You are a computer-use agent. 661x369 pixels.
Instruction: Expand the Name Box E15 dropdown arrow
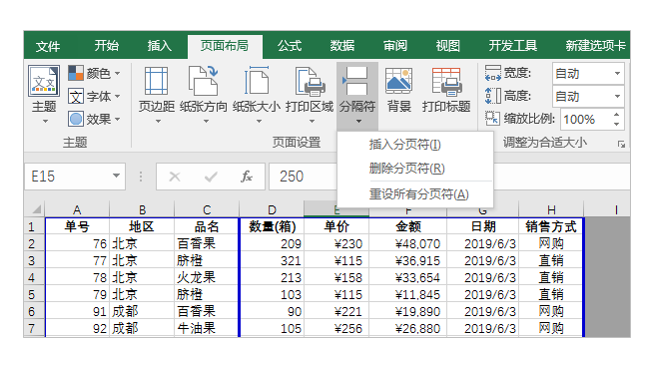[116, 176]
